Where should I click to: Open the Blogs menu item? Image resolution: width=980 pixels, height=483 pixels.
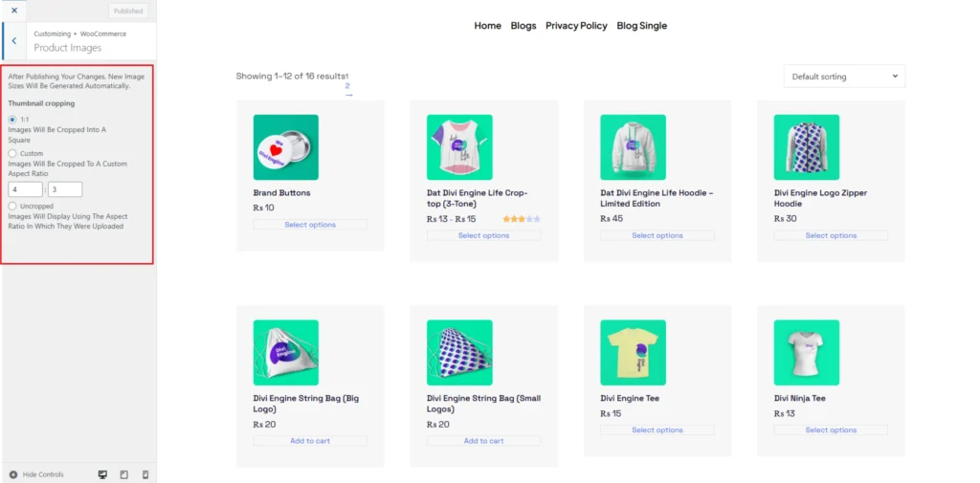click(523, 26)
